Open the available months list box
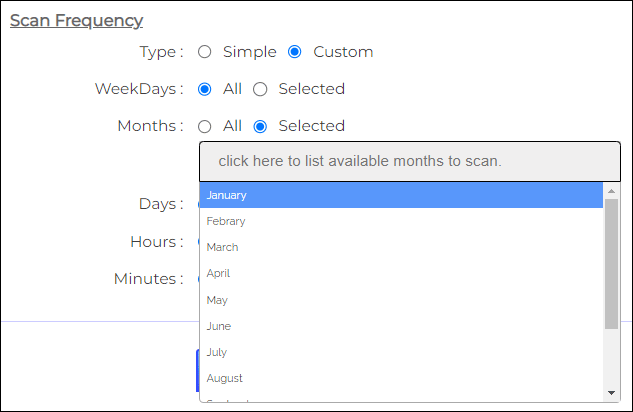Viewport: 633px width, 412px height. coord(409,161)
